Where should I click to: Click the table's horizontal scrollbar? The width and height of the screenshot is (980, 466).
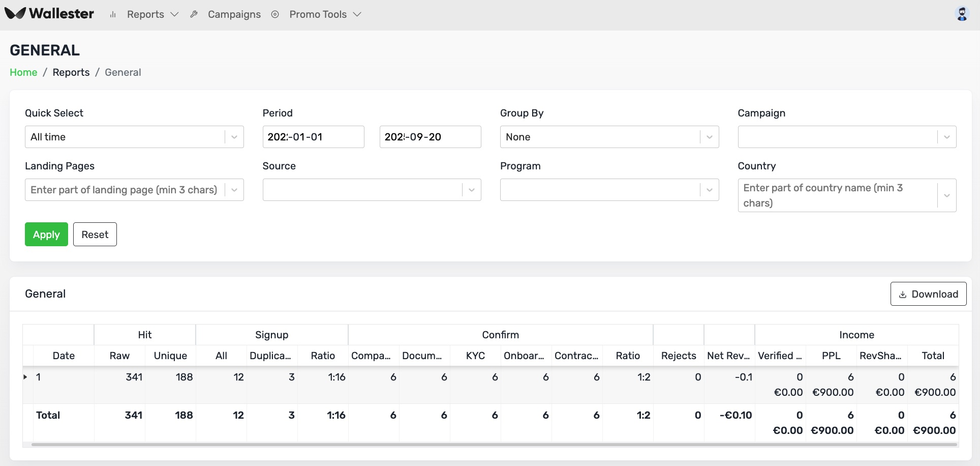click(493, 445)
